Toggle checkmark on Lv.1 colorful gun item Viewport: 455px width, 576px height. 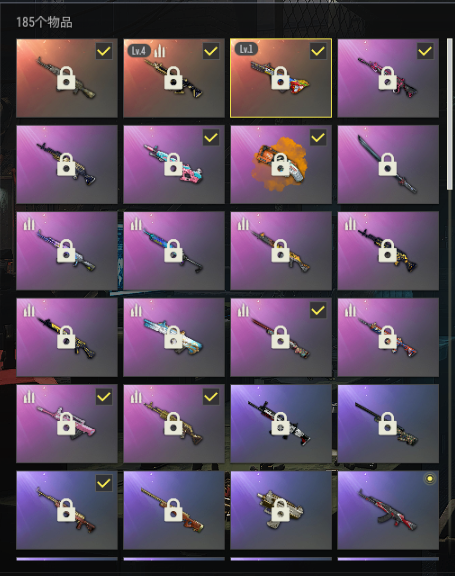coord(318,51)
